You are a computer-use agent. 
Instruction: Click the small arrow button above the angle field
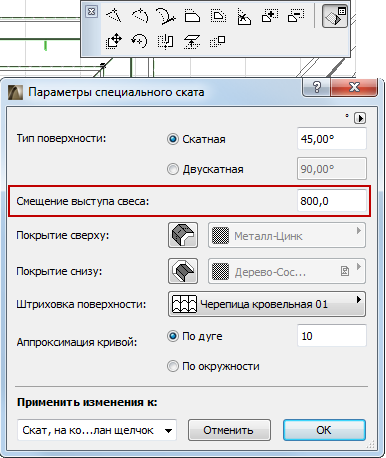[x=360, y=118]
